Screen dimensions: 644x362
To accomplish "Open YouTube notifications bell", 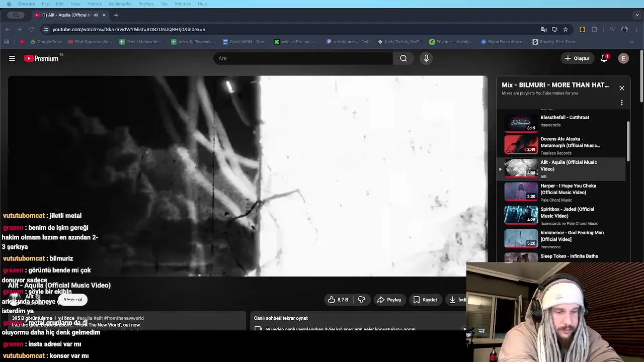I will [x=604, y=58].
